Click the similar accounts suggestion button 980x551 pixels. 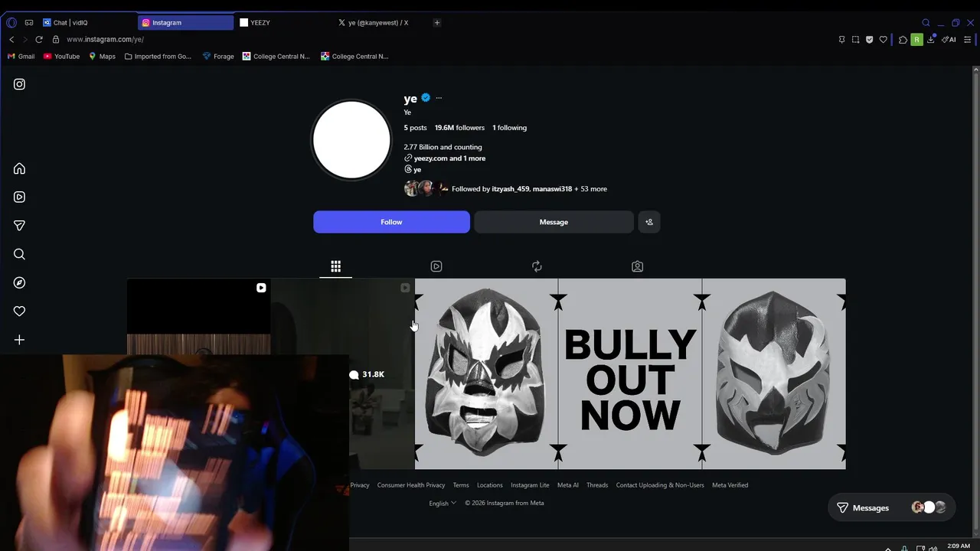click(x=649, y=222)
